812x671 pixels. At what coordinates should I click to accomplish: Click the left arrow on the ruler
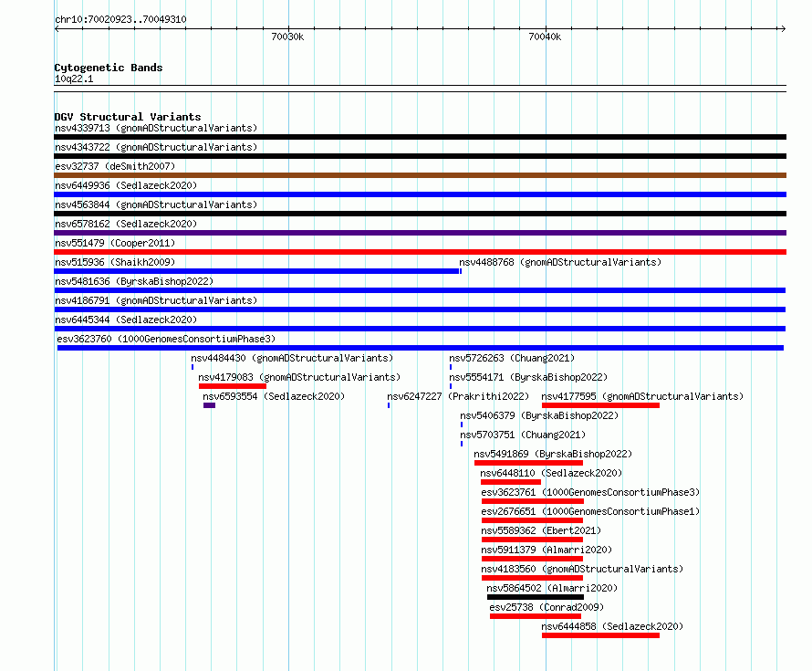click(57, 28)
